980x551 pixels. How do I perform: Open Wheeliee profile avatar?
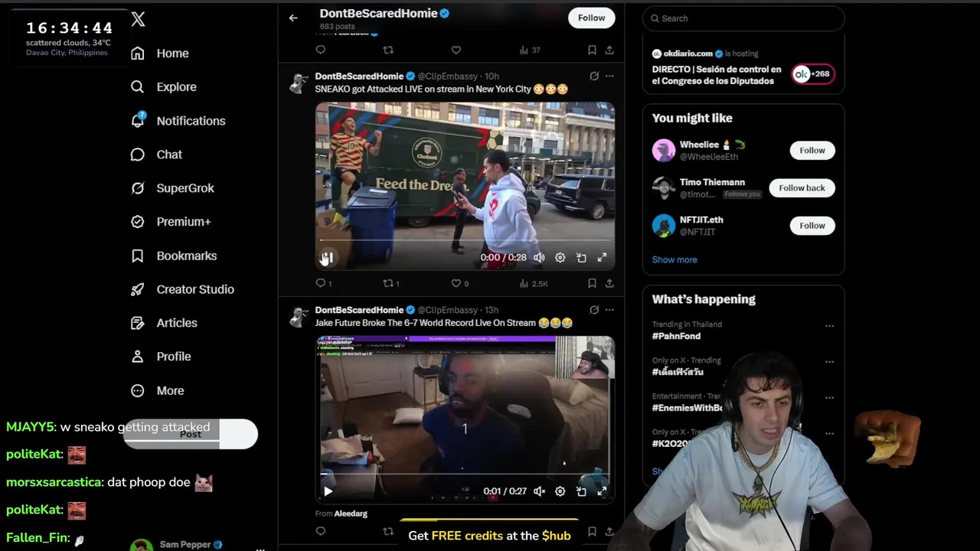click(x=664, y=150)
